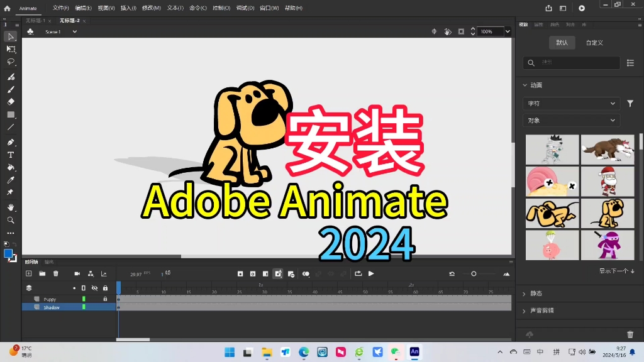
Task: Open the 对象 type dropdown
Action: (571, 120)
